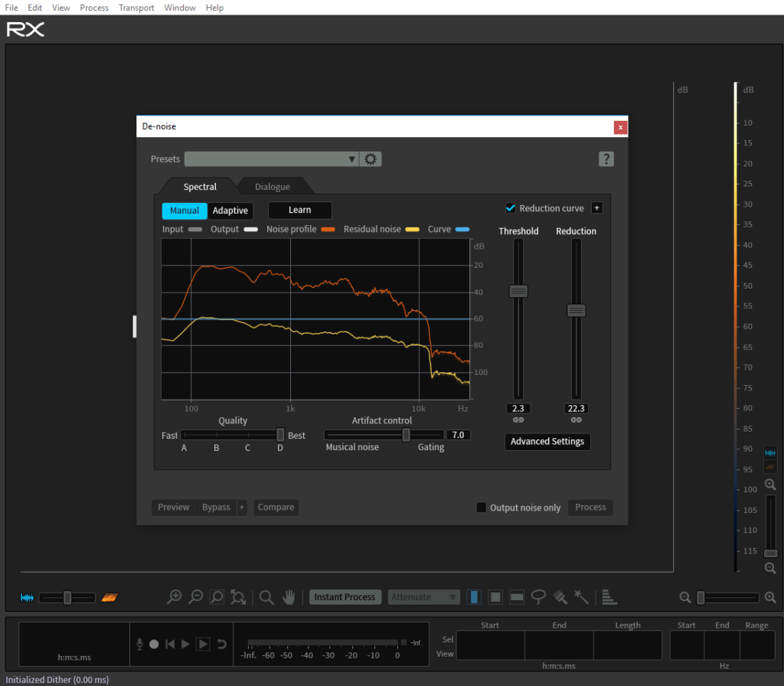784x686 pixels.
Task: Choose the time selection tool
Action: tap(474, 597)
